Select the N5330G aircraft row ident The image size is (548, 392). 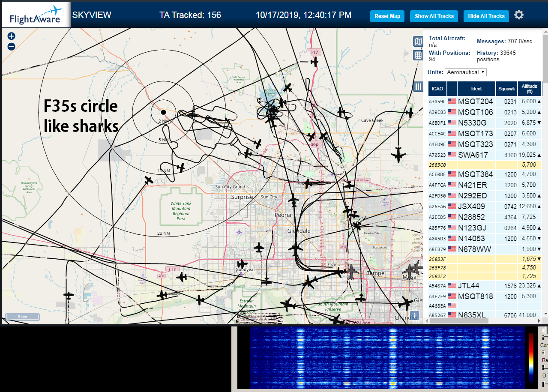pos(473,123)
